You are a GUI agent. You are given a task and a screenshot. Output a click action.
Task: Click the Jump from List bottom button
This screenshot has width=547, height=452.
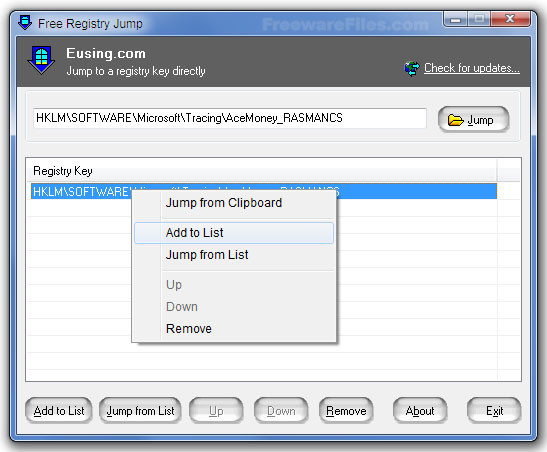(140, 410)
